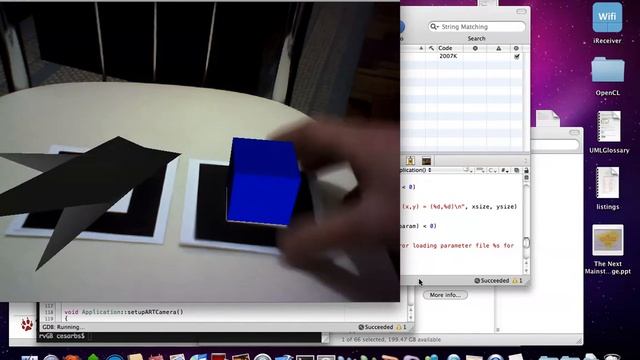Click the Finder status text 1 of 66 selected
This screenshot has height=360, width=640.
click(391, 340)
